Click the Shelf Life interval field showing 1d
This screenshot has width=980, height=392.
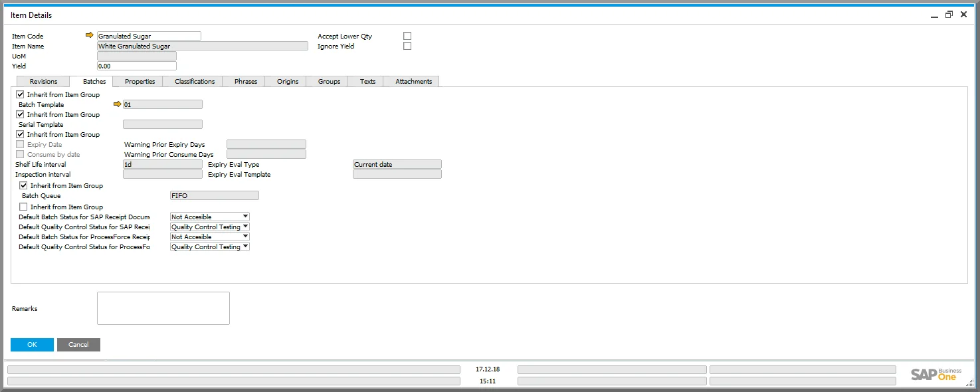pyautogui.click(x=163, y=164)
